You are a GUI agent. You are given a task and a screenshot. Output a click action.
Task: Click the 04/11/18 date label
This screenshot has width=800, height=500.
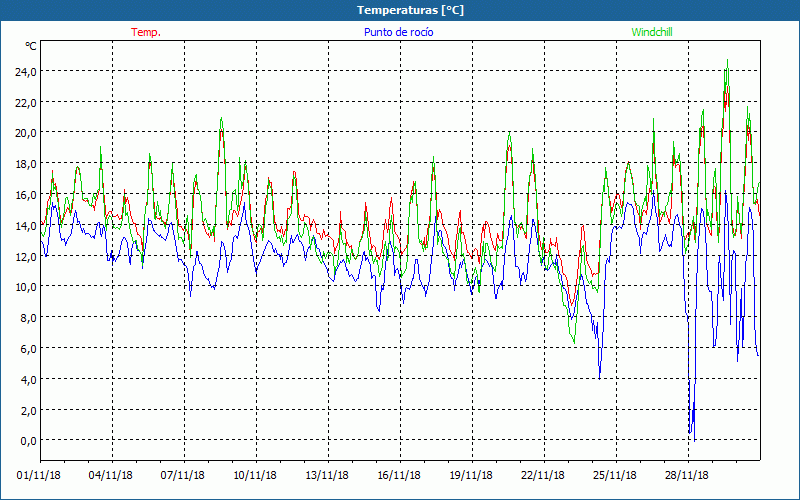tap(111, 476)
